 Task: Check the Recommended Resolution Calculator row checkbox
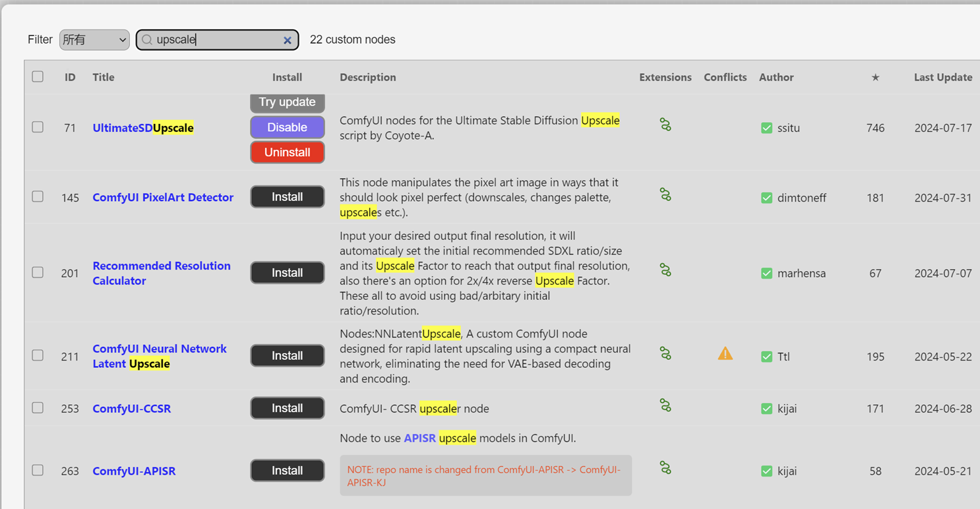pos(38,272)
